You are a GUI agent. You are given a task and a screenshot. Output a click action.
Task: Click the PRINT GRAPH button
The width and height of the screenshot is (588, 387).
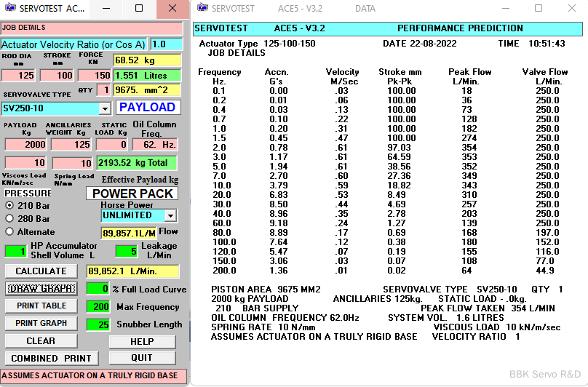click(41, 324)
